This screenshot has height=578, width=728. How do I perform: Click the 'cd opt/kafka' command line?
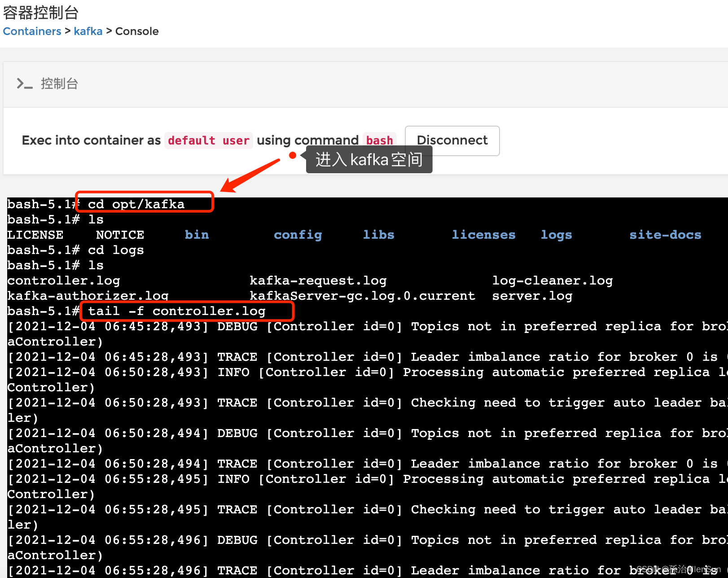tap(136, 204)
